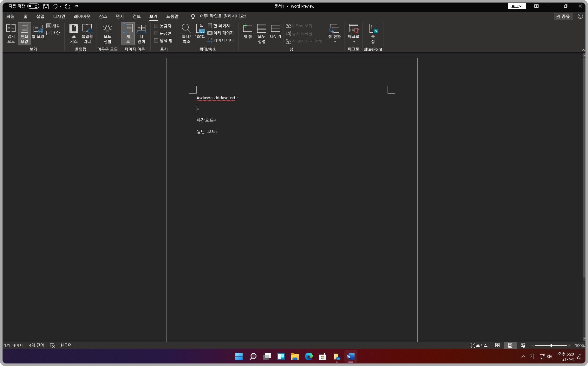Choose Multiple Pages view (여러 페이지)
This screenshot has width=588, height=366.
pos(221,33)
